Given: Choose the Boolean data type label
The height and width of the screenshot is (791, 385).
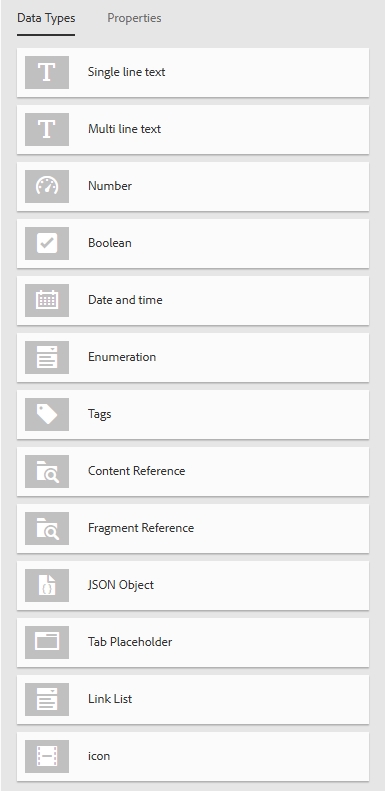Looking at the screenshot, I should click(109, 243).
